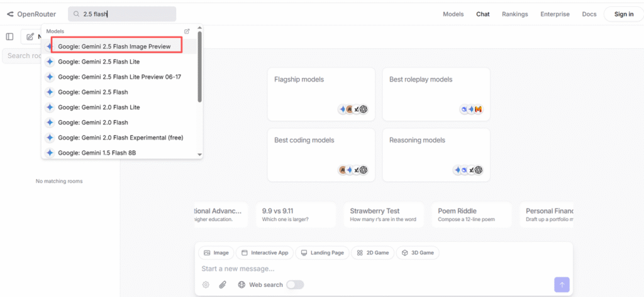Enable the Web search toggle
The image size is (644, 297).
(x=295, y=284)
